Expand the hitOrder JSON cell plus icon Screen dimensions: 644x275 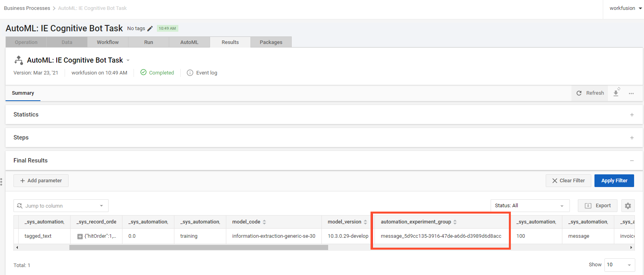pyautogui.click(x=80, y=237)
